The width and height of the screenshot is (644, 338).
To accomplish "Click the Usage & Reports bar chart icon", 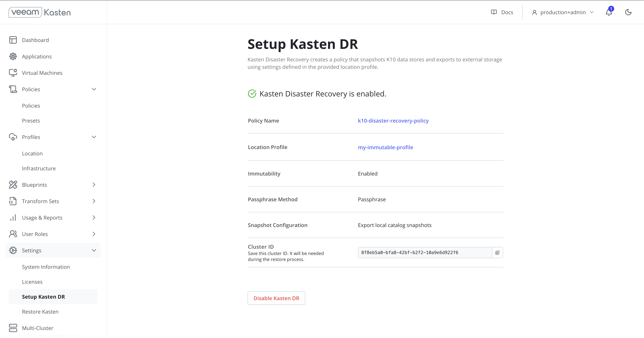I will point(13,218).
